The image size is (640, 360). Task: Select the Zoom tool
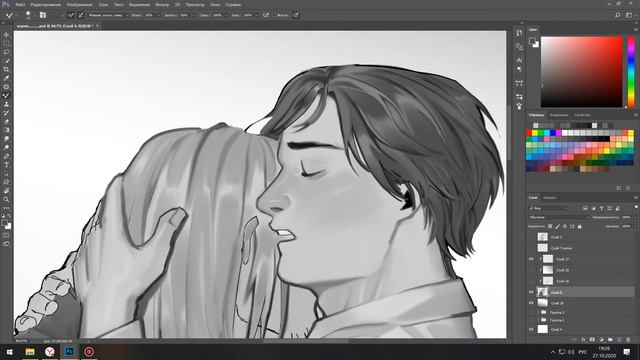(6, 200)
